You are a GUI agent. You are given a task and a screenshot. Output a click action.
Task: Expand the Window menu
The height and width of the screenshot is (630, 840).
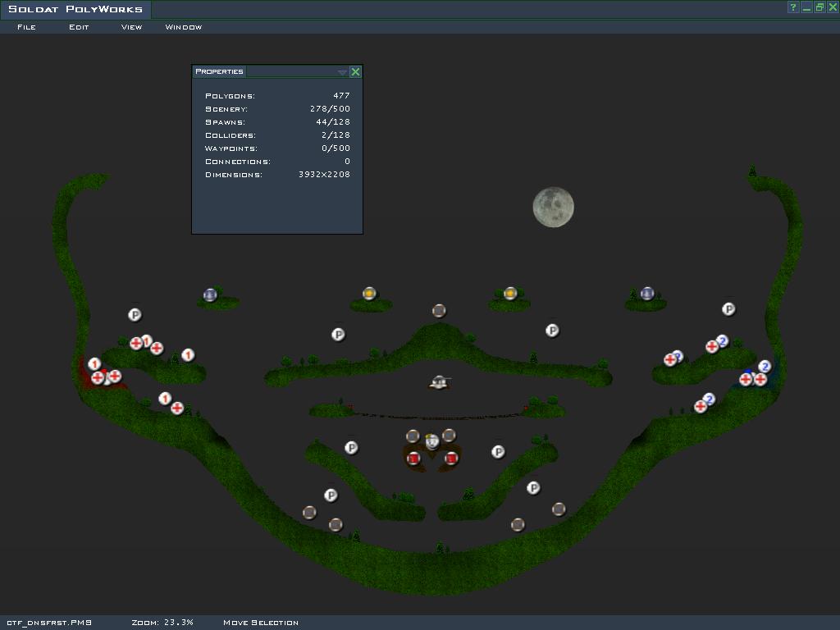point(184,27)
